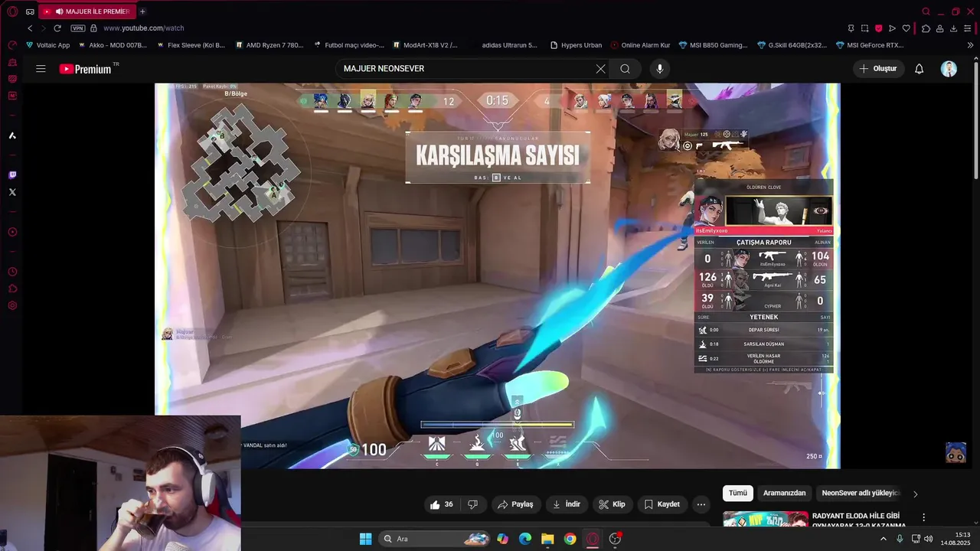Open YouTube hamburger guide menu

click(x=41, y=69)
